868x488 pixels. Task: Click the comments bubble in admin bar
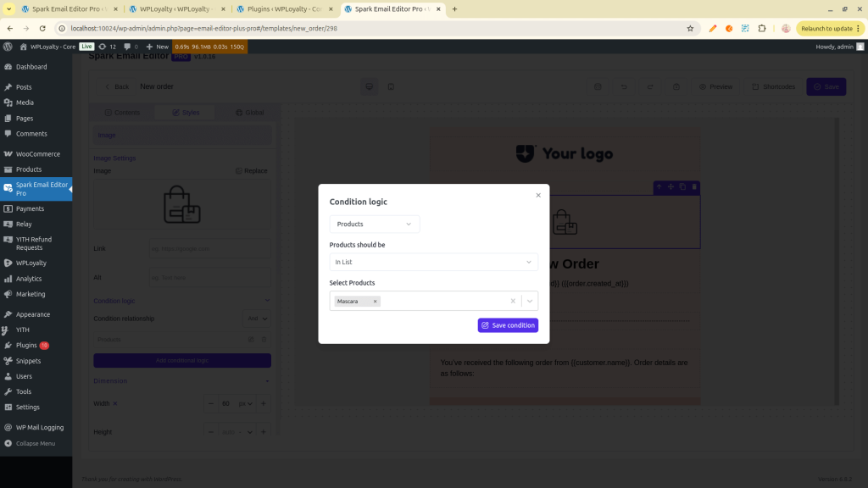131,47
